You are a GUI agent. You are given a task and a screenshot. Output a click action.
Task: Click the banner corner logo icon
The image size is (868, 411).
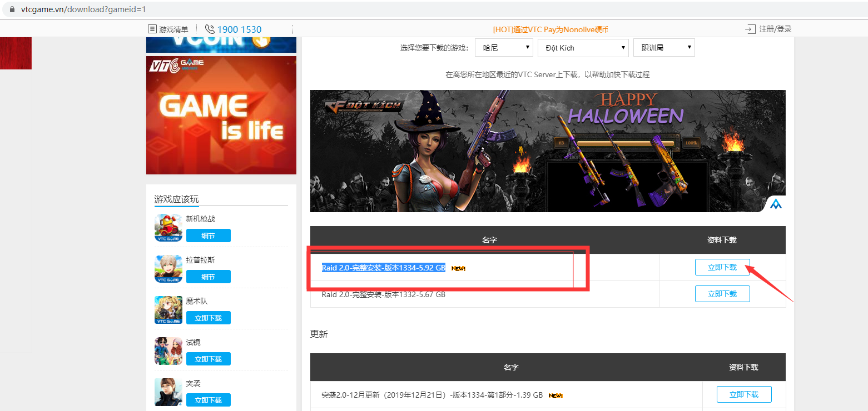pos(776,204)
